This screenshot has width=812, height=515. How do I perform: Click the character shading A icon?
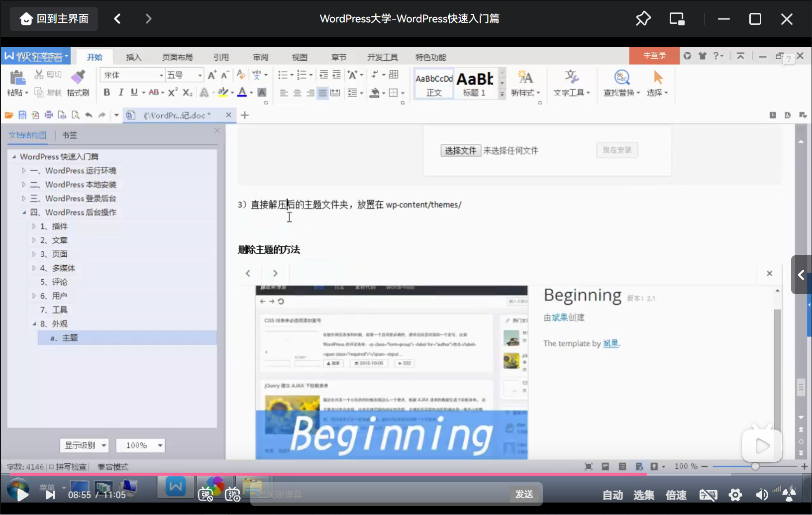tap(262, 93)
